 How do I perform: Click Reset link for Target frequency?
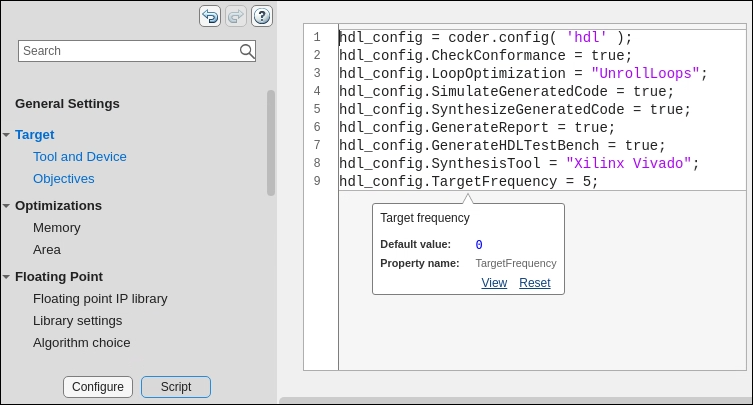(x=535, y=283)
